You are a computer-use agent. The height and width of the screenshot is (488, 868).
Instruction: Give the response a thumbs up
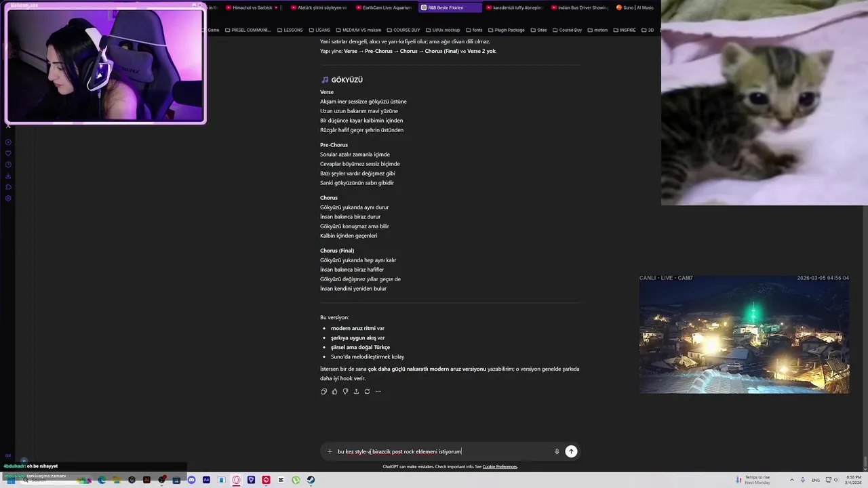(334, 391)
